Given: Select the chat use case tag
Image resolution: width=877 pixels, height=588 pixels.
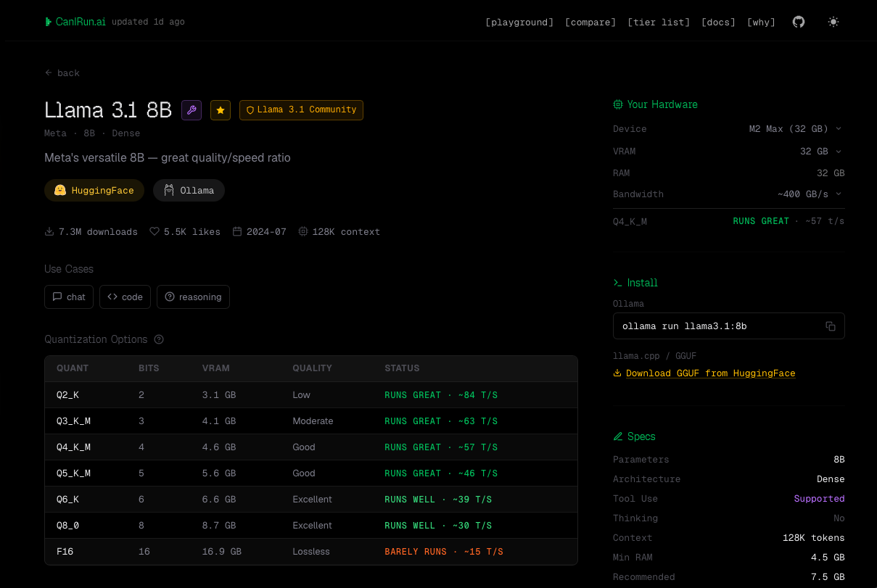Looking at the screenshot, I should (69, 297).
